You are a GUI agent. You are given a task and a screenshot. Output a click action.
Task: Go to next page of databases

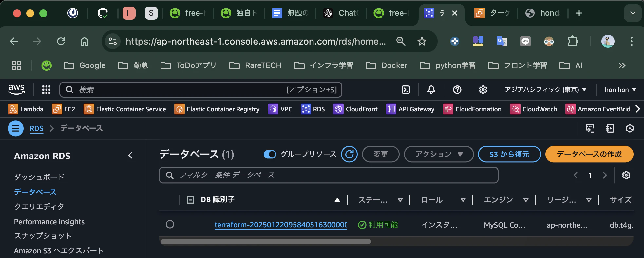point(605,175)
